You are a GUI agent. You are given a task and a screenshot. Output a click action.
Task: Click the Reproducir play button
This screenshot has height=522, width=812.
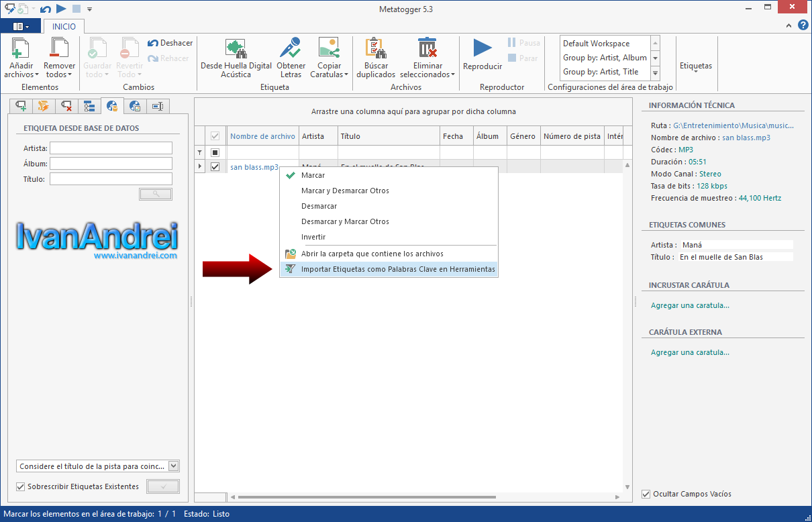point(483,48)
